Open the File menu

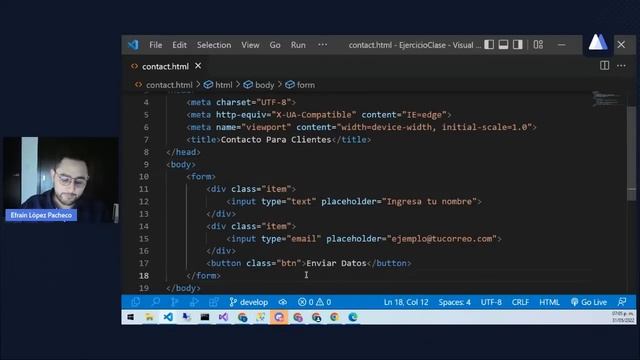point(156,45)
